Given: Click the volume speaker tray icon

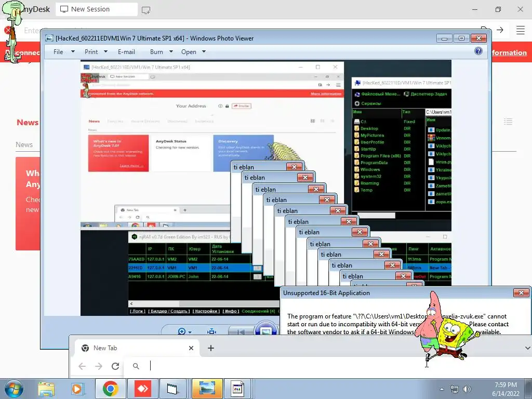Looking at the screenshot, I should [x=467, y=389].
